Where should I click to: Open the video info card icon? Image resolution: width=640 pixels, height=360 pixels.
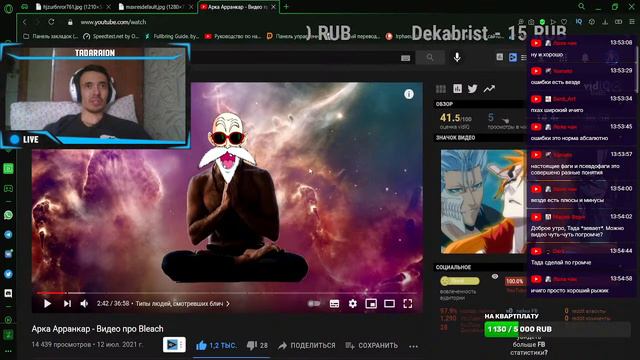tap(409, 94)
